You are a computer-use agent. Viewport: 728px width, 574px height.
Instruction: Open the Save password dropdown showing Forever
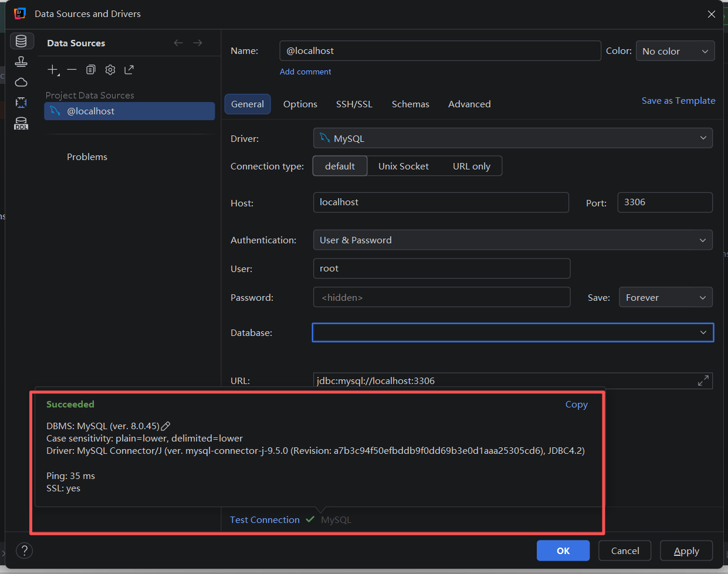(x=666, y=297)
